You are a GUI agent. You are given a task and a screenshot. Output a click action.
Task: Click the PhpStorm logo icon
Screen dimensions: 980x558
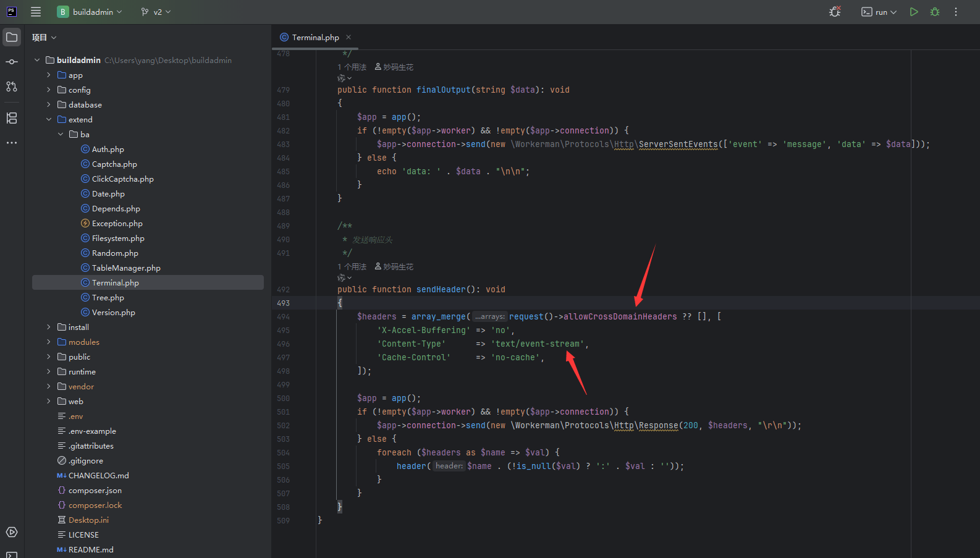[x=12, y=12]
